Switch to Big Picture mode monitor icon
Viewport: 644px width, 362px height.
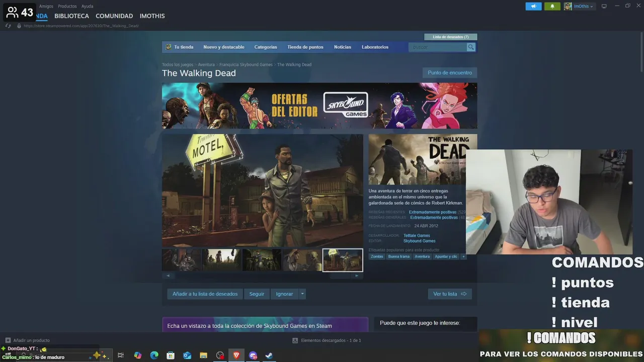[604, 6]
